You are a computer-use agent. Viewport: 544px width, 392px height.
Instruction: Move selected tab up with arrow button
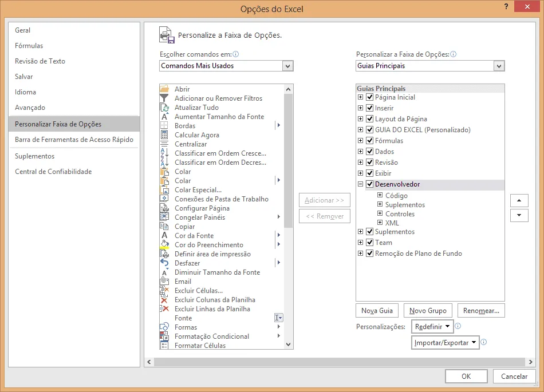tap(519, 200)
